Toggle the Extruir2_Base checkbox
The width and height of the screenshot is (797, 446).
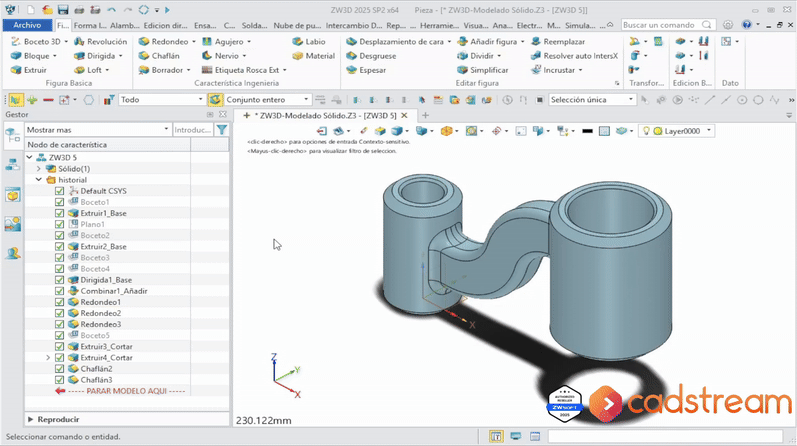tap(59, 247)
